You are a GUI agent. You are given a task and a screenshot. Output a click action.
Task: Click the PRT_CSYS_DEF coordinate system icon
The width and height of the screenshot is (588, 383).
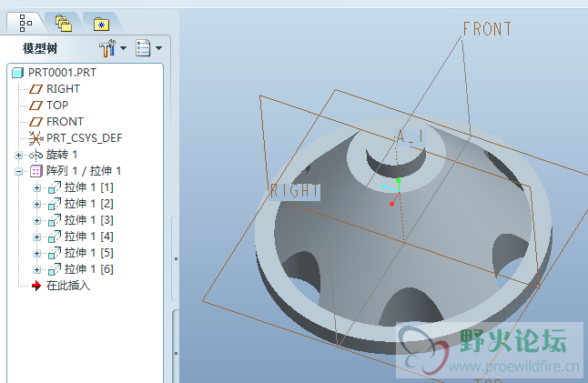(36, 138)
